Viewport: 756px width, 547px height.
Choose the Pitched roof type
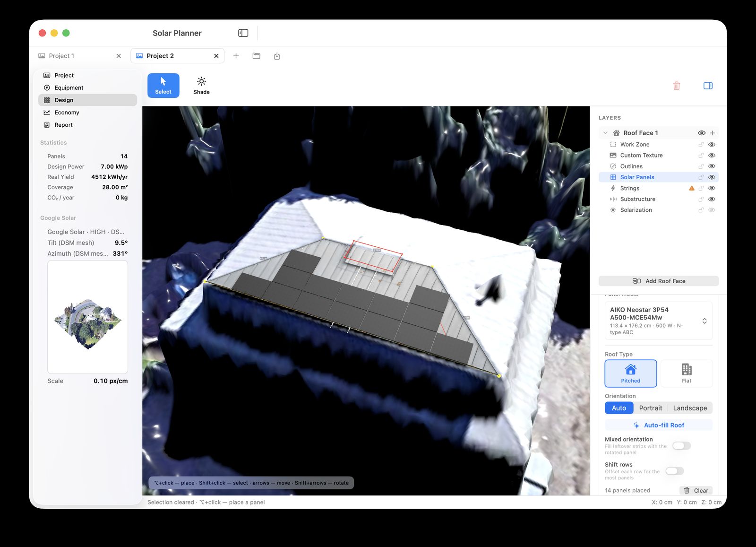631,373
